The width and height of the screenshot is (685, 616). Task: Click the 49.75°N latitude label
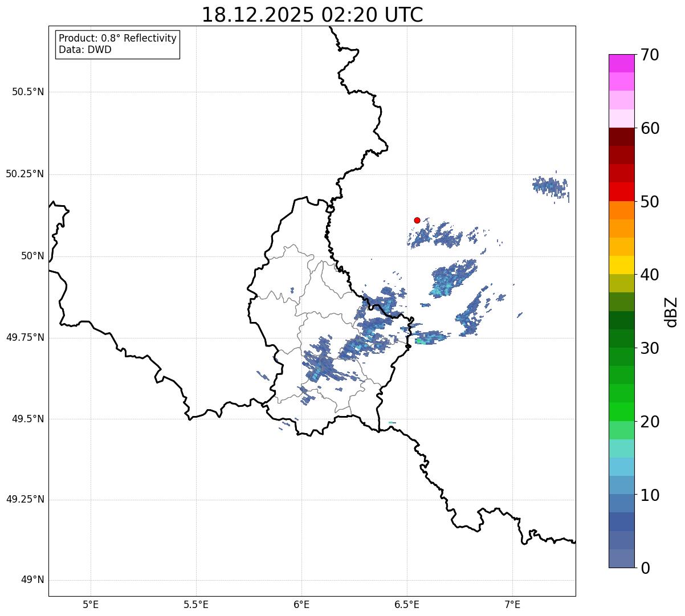point(25,337)
